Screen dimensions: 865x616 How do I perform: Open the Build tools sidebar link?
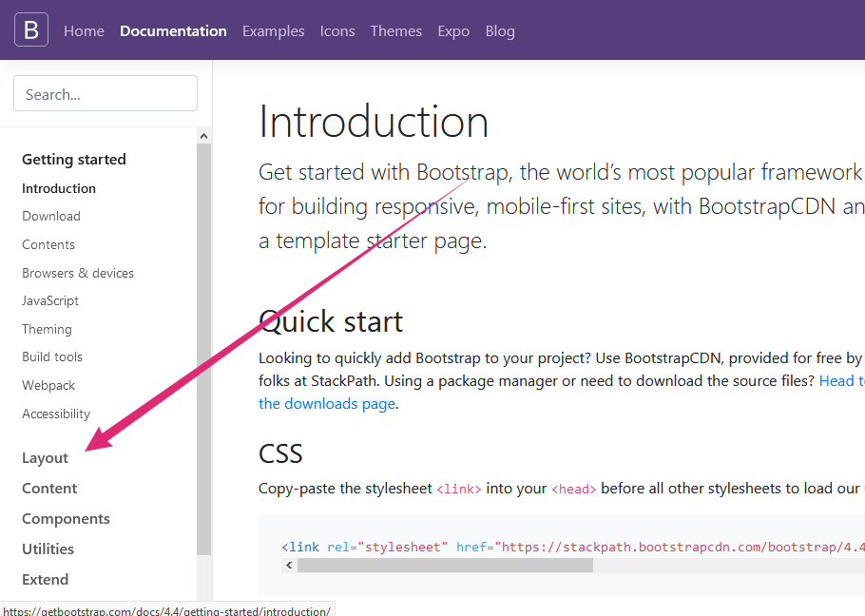point(52,356)
